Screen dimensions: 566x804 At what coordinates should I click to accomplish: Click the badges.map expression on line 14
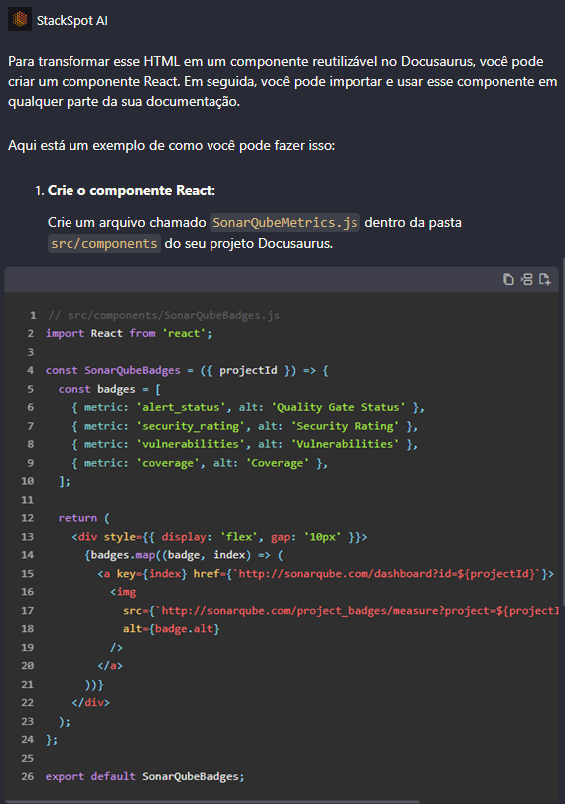(184, 555)
